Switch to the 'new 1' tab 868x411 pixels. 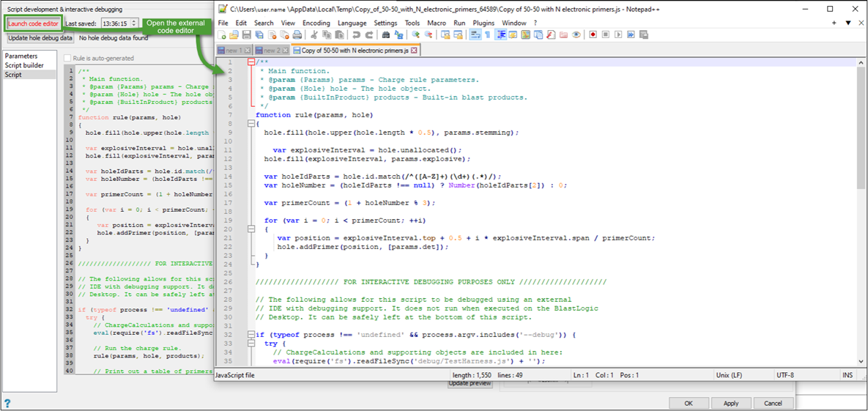tap(233, 51)
